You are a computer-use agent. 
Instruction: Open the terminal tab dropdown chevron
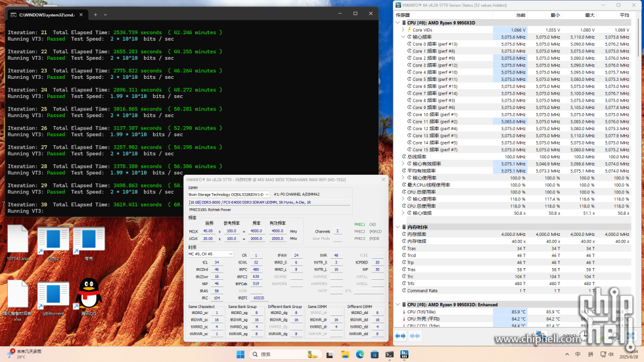105,14
